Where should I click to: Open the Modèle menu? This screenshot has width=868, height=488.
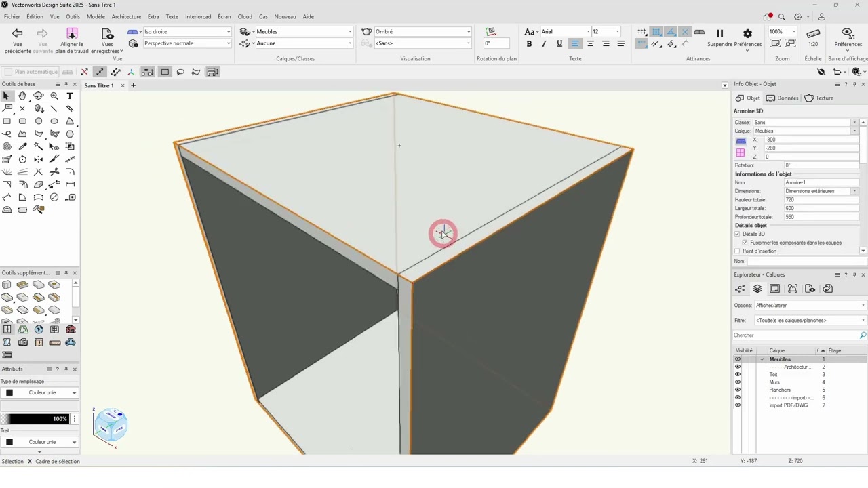pos(96,16)
